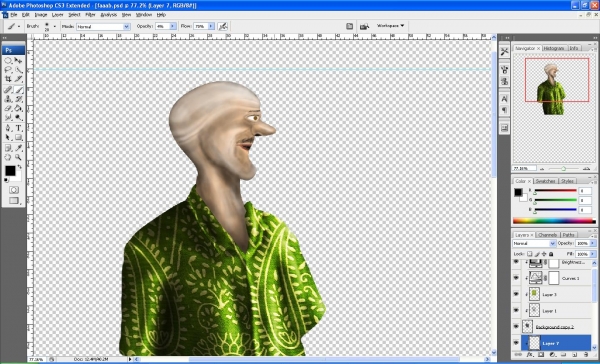Select the History Brush tool

tap(18, 99)
